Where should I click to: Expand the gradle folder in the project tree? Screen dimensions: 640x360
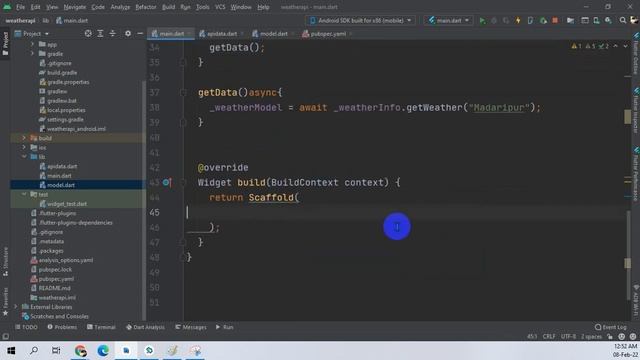click(32, 53)
